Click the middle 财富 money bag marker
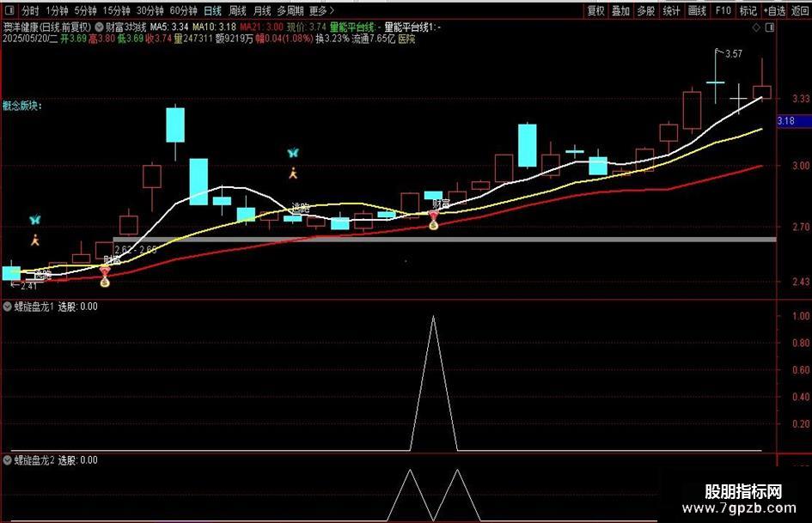Viewport: 812px width, 523px height. tap(433, 220)
